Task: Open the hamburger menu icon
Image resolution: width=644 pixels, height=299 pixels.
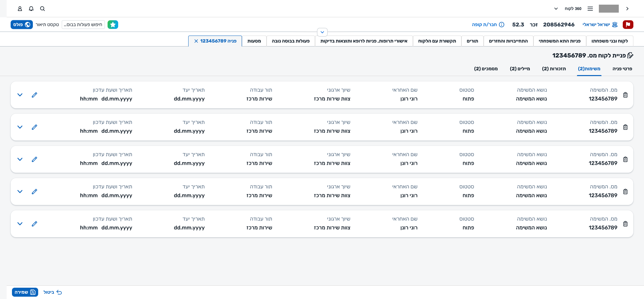Action: tap(590, 9)
